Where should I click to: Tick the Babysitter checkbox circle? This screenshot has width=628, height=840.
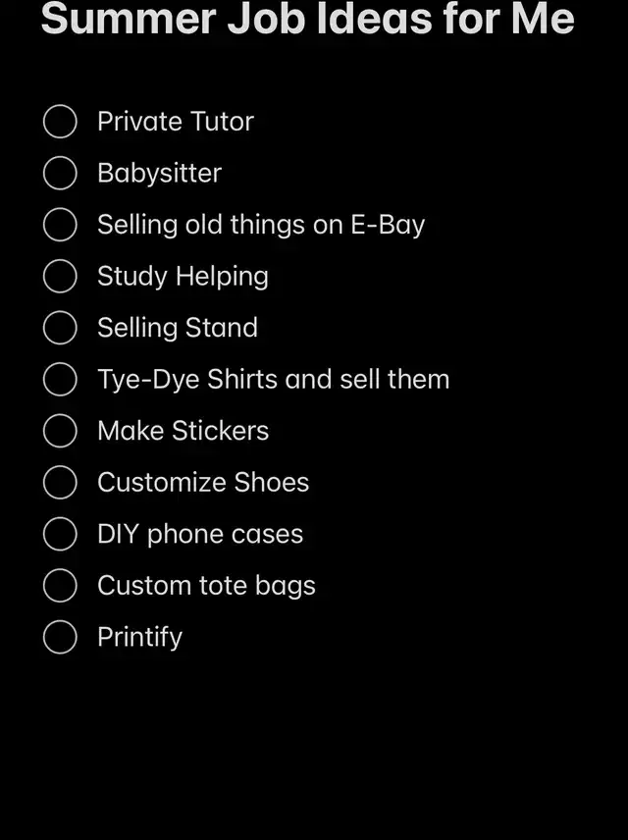click(60, 174)
